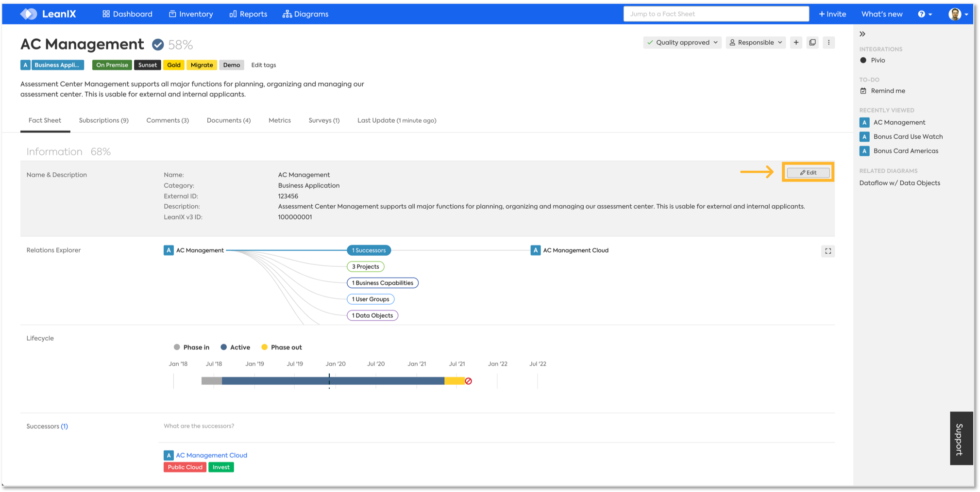The width and height of the screenshot is (980, 492).
Task: Click the copy fact sheet icon
Action: 812,43
